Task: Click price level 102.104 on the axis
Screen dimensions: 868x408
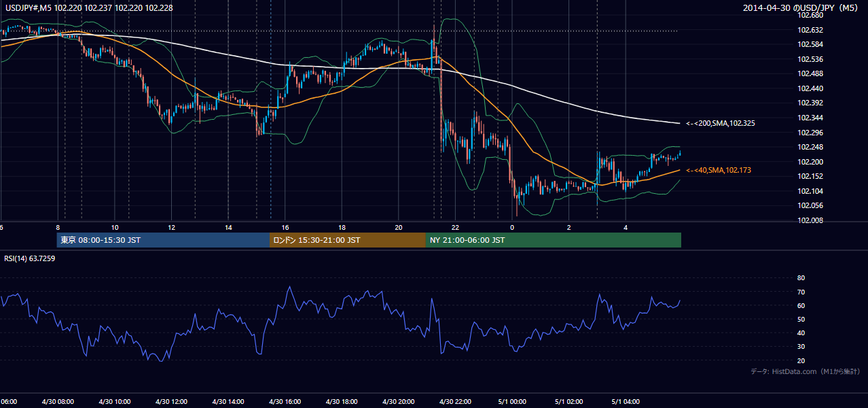Action: click(x=810, y=191)
